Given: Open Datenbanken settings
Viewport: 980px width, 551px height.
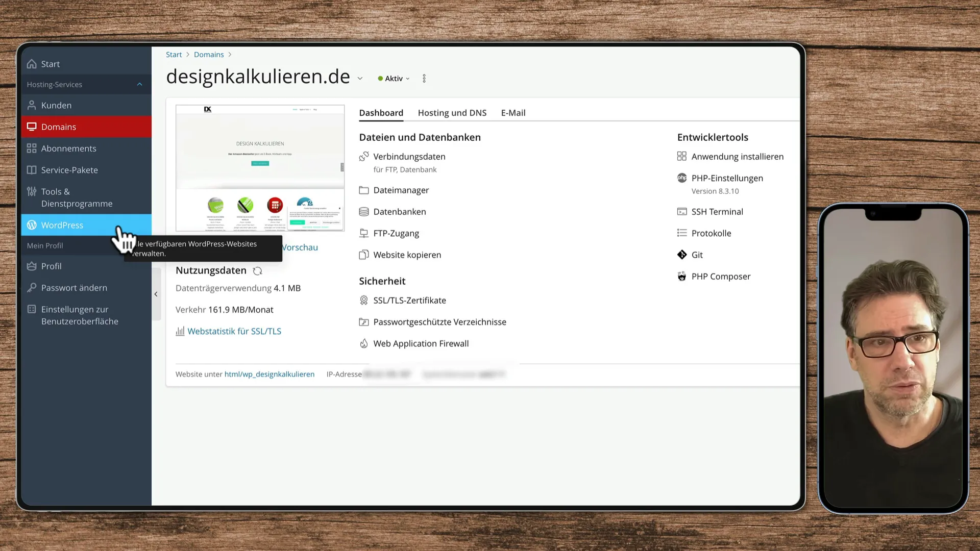Looking at the screenshot, I should point(400,211).
